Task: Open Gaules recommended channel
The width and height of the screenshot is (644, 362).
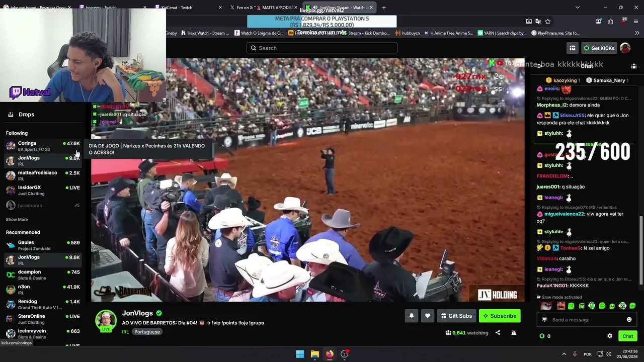Action: tap(43, 245)
